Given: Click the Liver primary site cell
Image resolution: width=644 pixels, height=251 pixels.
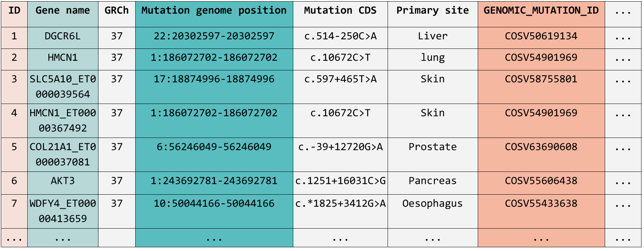Looking at the screenshot, I should (433, 36).
